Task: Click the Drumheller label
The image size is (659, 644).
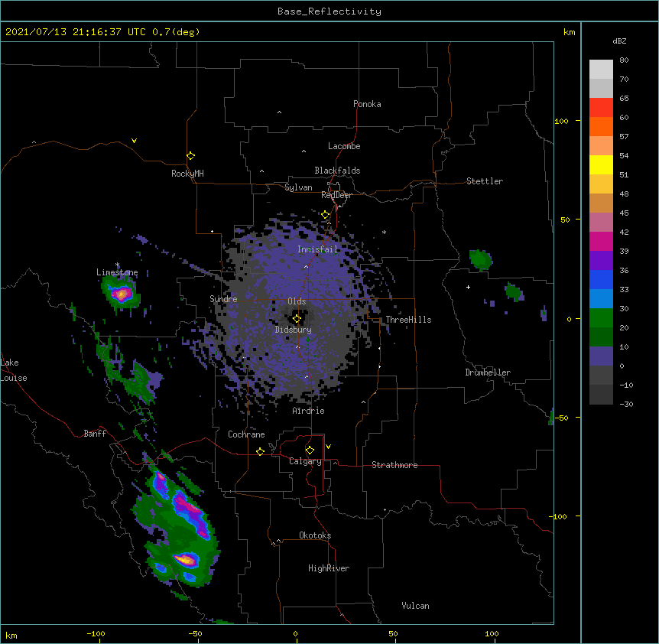Action: [488, 372]
